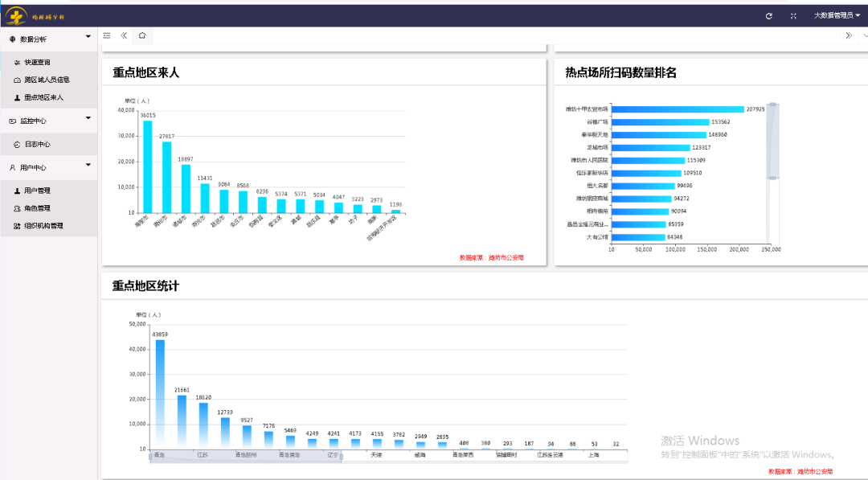This screenshot has width=868, height=480.
Task: Click the refresh icon in top bar
Action: coord(769,15)
